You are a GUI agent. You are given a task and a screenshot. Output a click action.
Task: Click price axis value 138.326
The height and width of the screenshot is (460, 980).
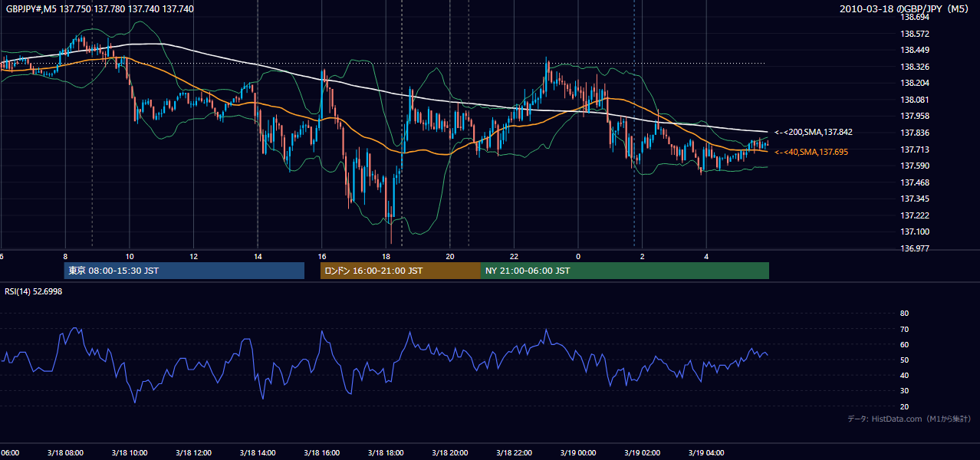(915, 67)
